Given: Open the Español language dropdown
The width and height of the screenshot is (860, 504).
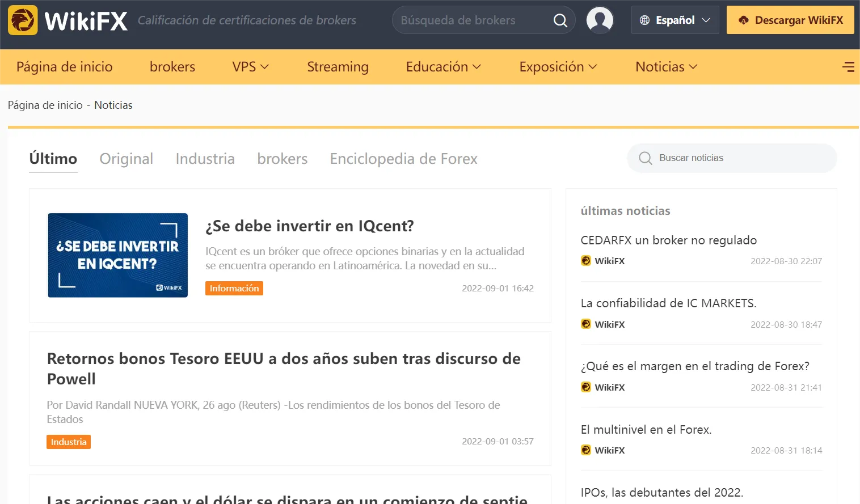Looking at the screenshot, I should 675,20.
